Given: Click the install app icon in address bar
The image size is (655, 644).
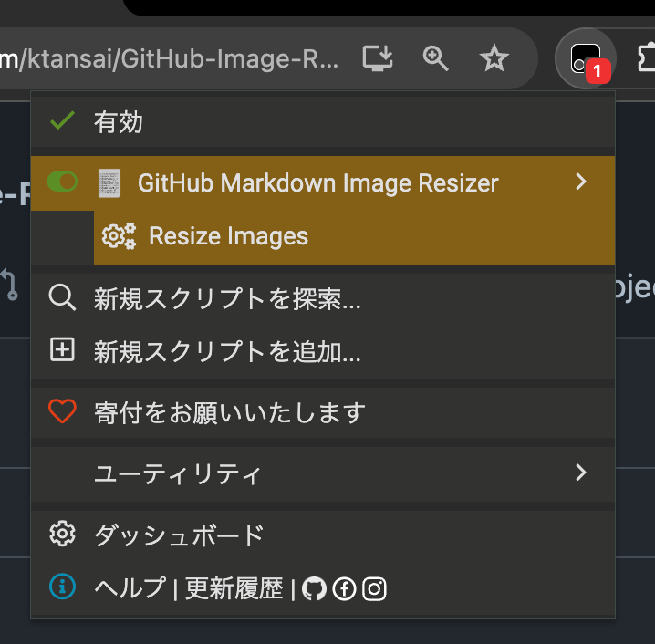Looking at the screenshot, I should 377,58.
